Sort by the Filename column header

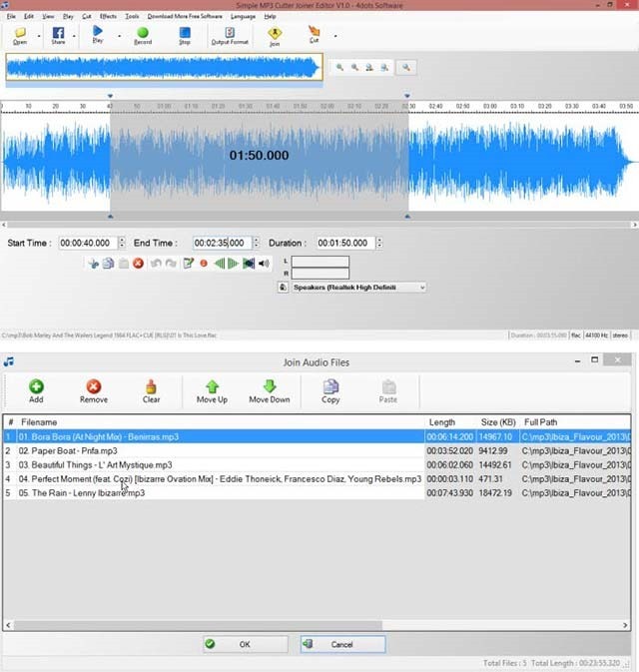[221, 422]
